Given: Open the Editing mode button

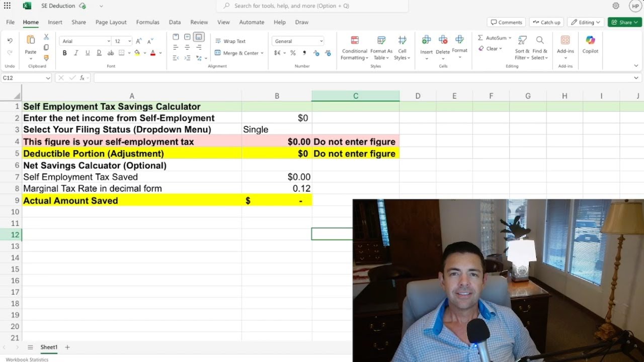Looking at the screenshot, I should click(586, 22).
